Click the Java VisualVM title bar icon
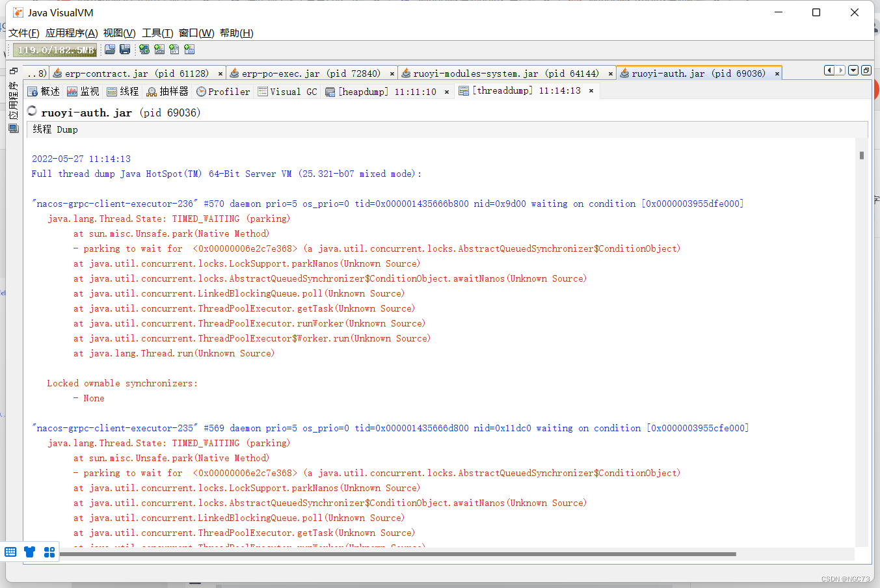880x588 pixels. click(x=18, y=12)
